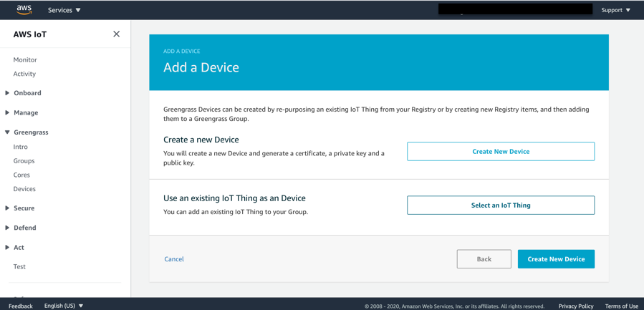Image resolution: width=644 pixels, height=310 pixels.
Task: Open Greengrass Intro page
Action: point(21,147)
